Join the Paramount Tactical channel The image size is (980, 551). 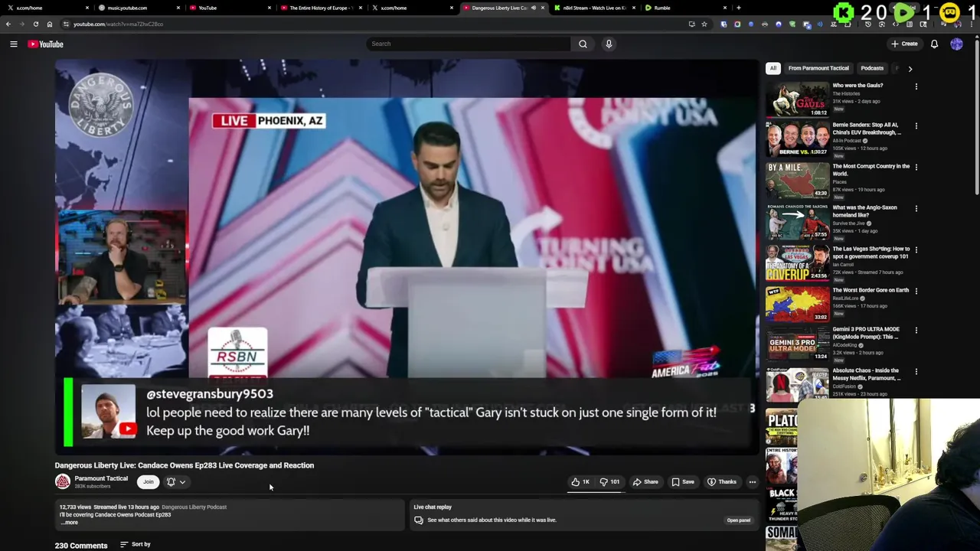[149, 481]
